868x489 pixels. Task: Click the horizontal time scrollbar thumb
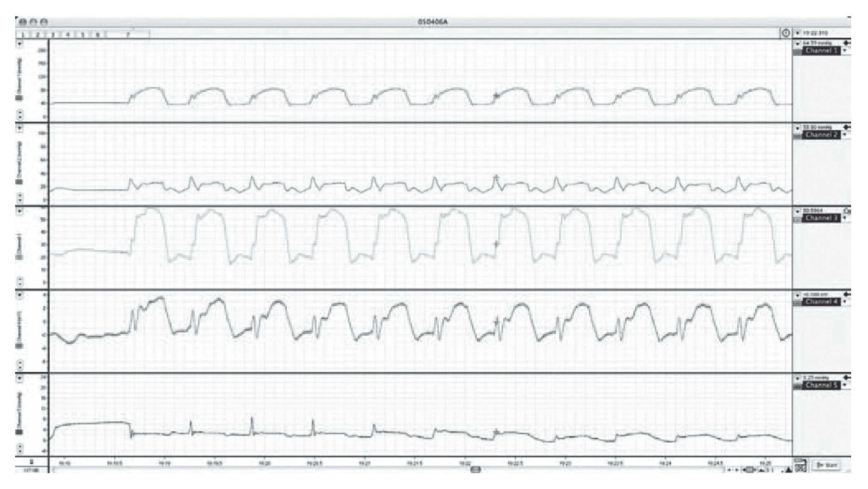475,470
